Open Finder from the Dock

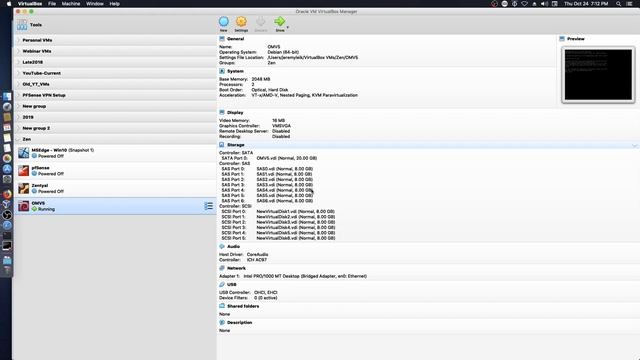click(x=7, y=96)
